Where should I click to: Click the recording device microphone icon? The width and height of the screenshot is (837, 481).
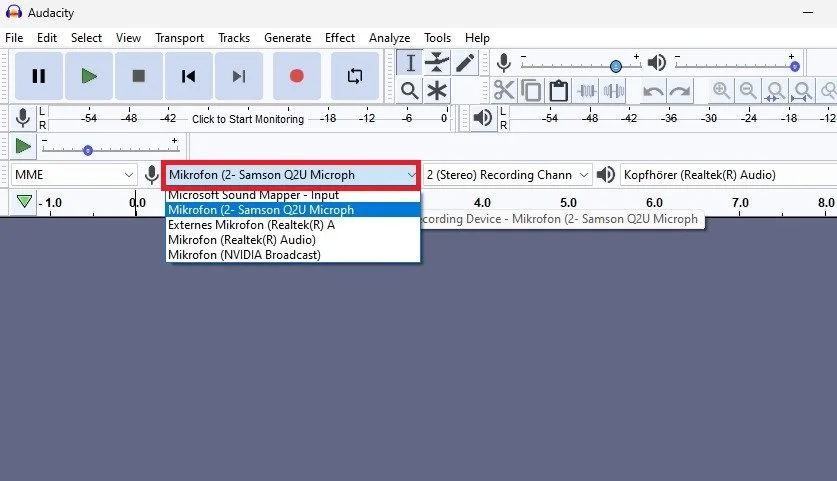click(x=152, y=175)
